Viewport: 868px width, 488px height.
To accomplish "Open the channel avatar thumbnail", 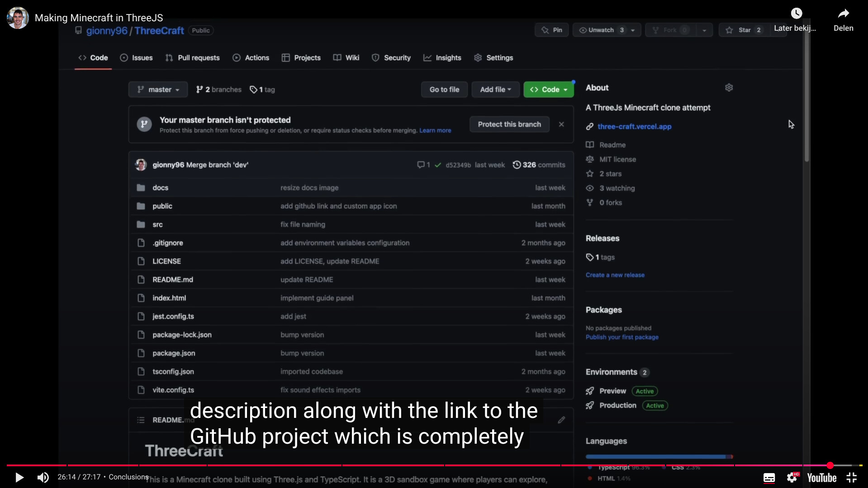I will [x=18, y=18].
